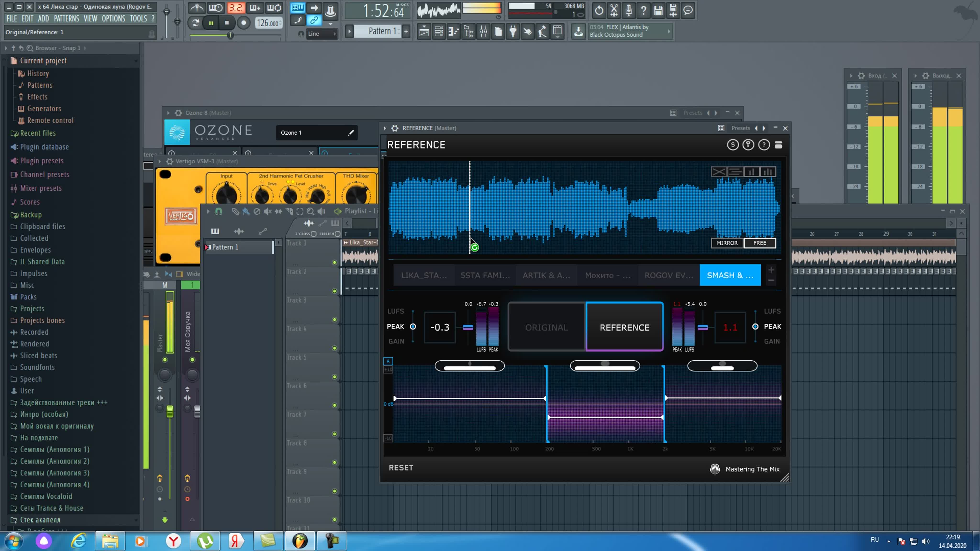Select the Playlist zoom magnifier tool

pyautogui.click(x=310, y=211)
